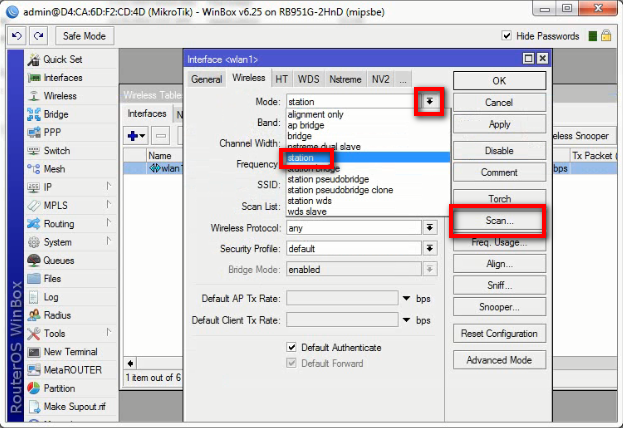This screenshot has height=428, width=623.
Task: Open the Wireless sidebar icon
Action: tap(34, 96)
